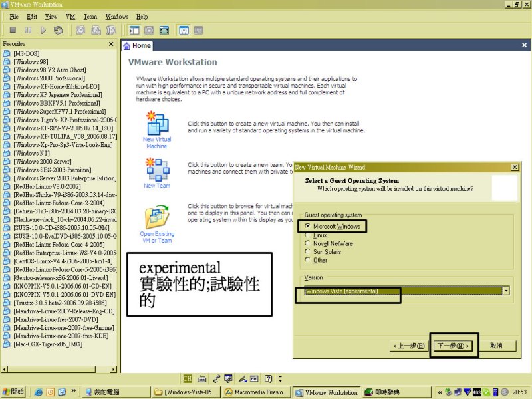The image size is (532, 399).
Task: Select [Mac-OSX-Tiger-x86_IMG] in Favorites
Action: point(48,344)
